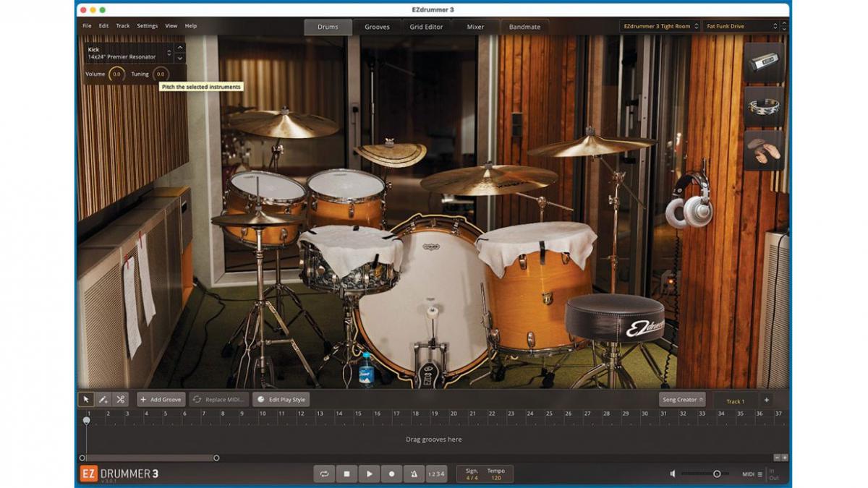Select the cowbell percussion thumbnail

[764, 63]
